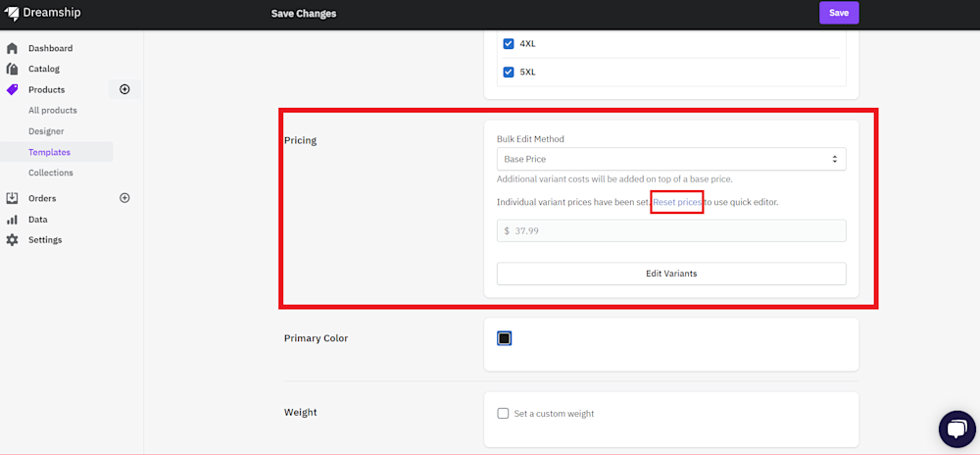Open Collections in sidebar
The height and width of the screenshot is (455, 980).
(51, 173)
